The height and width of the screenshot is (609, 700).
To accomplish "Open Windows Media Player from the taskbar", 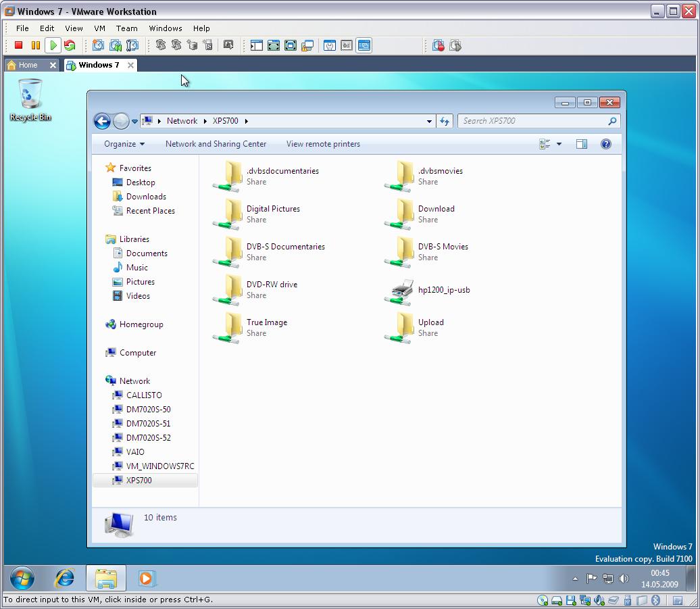I will point(147,579).
